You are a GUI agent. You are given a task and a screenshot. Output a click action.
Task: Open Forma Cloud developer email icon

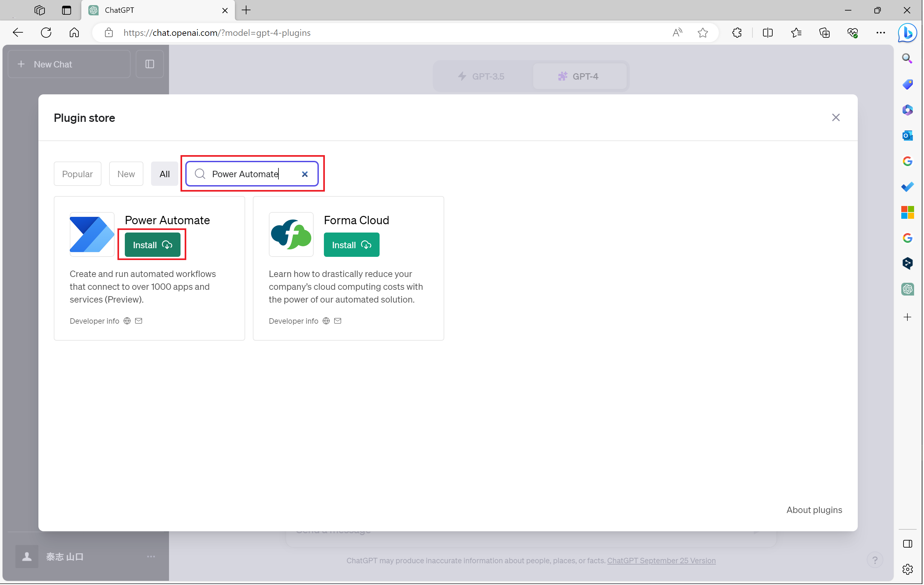click(338, 321)
